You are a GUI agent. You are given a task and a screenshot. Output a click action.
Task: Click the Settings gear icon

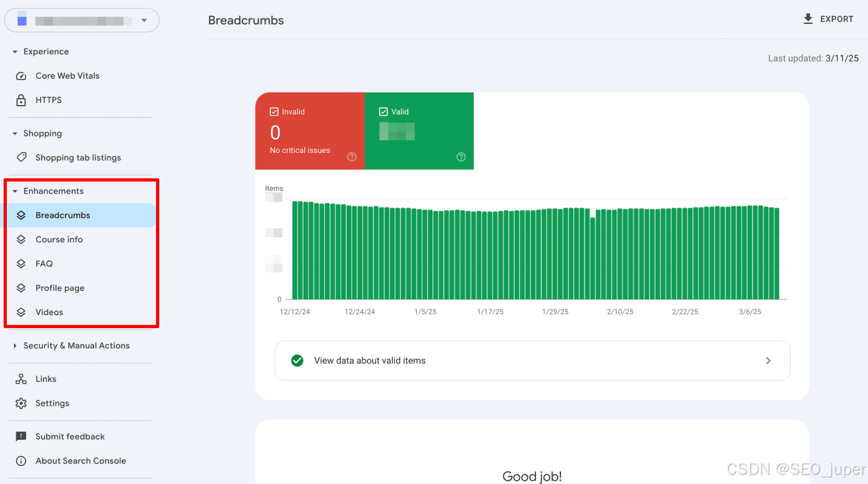click(21, 403)
